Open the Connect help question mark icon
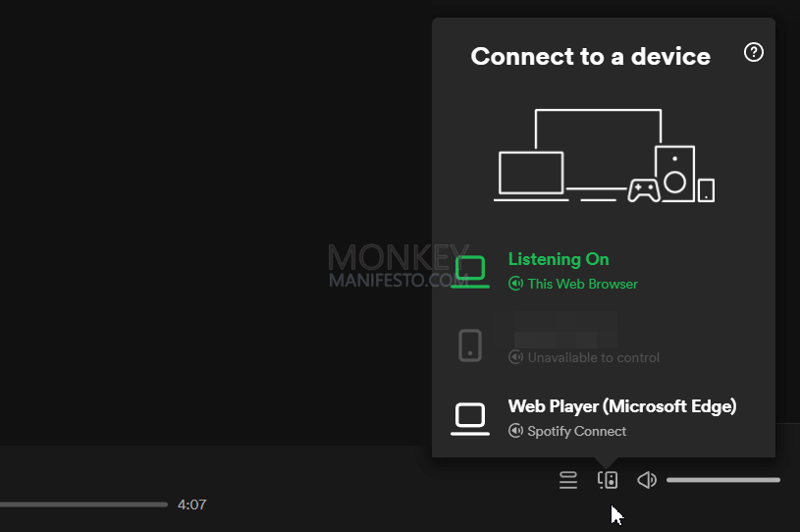800x532 pixels. coord(754,52)
